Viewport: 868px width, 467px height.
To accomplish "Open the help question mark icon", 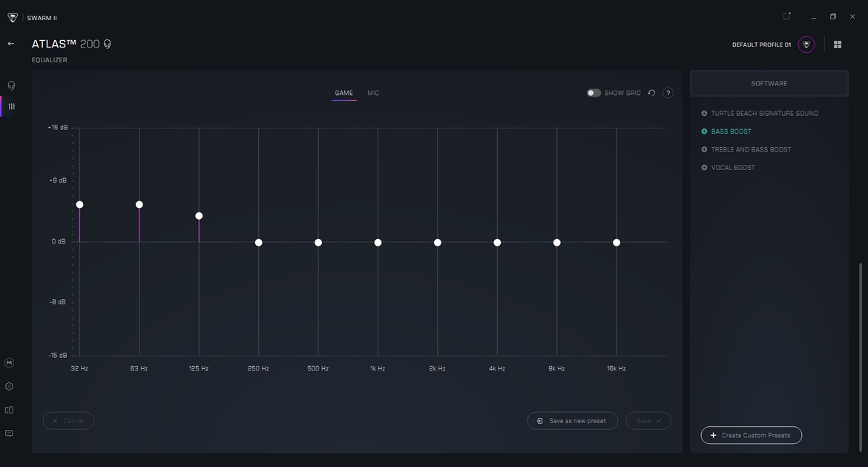I will click(668, 93).
